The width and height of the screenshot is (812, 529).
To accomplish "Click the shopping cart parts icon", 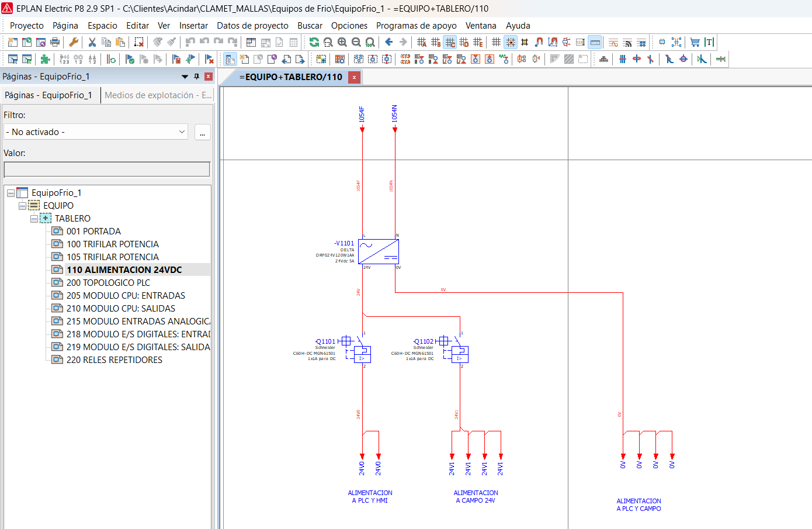I will point(695,42).
